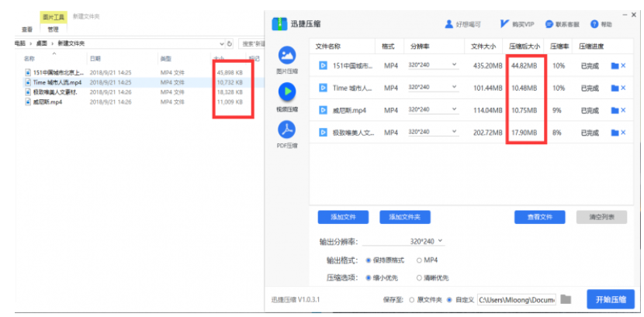Click the play icon for 威尼斯.mp4 row
Viewport: 644px width, 317px height.
[x=324, y=110]
